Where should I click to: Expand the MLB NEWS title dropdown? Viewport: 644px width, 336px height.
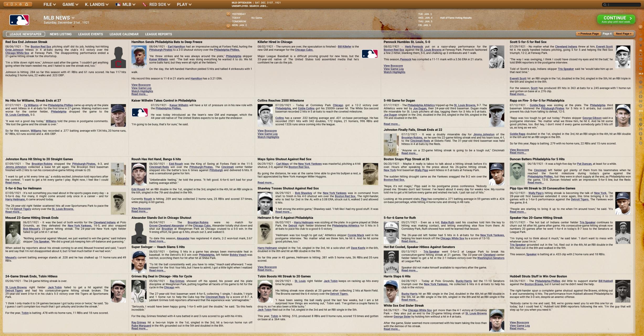click(73, 18)
